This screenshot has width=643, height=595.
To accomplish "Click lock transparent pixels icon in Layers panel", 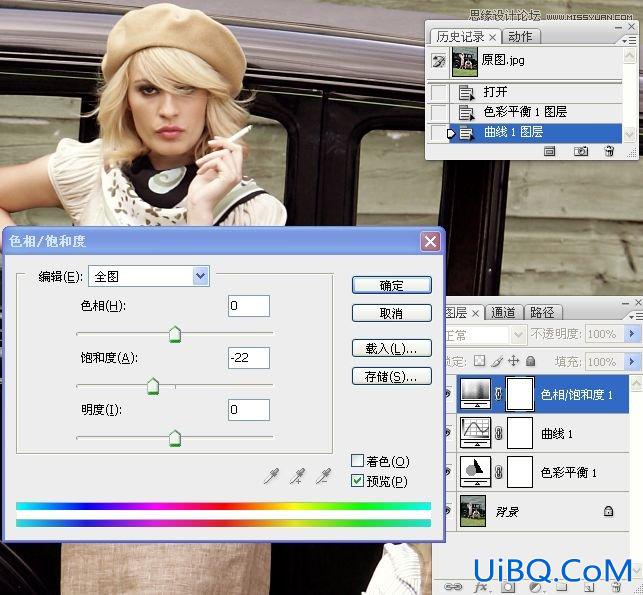I will point(479,361).
